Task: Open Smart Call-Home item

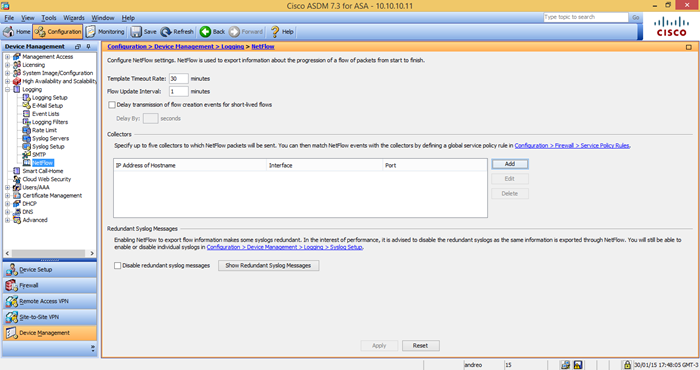Action: [x=43, y=171]
